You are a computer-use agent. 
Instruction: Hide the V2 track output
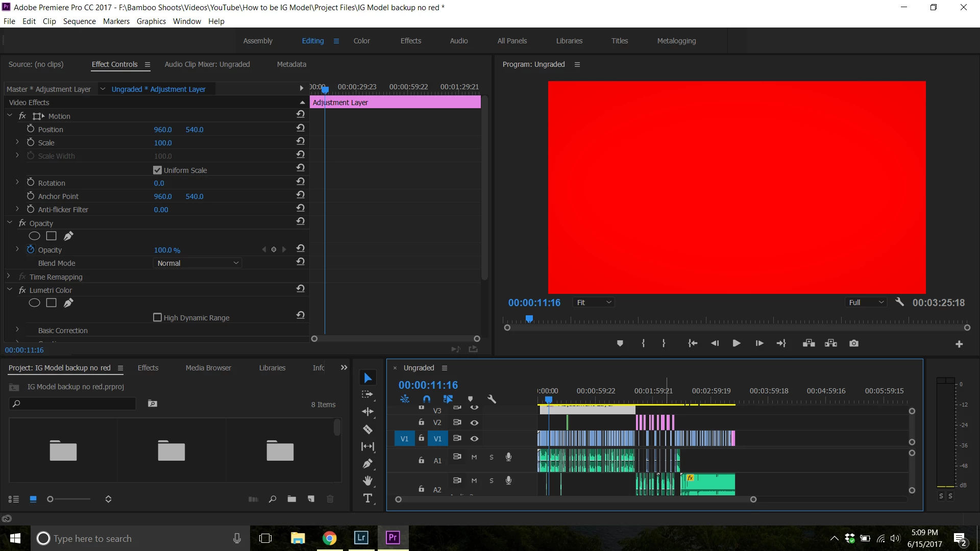pos(474,422)
